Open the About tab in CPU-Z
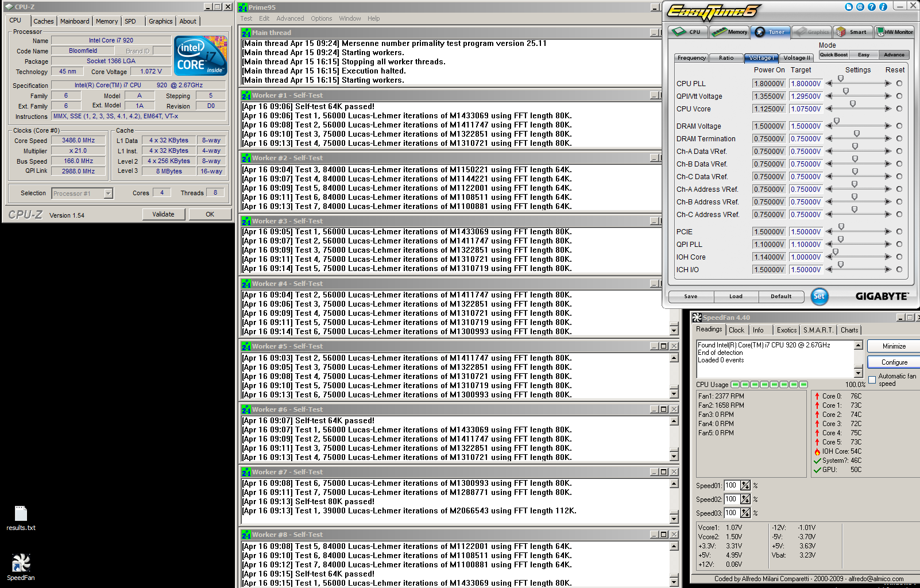The height and width of the screenshot is (588, 920). (x=188, y=21)
